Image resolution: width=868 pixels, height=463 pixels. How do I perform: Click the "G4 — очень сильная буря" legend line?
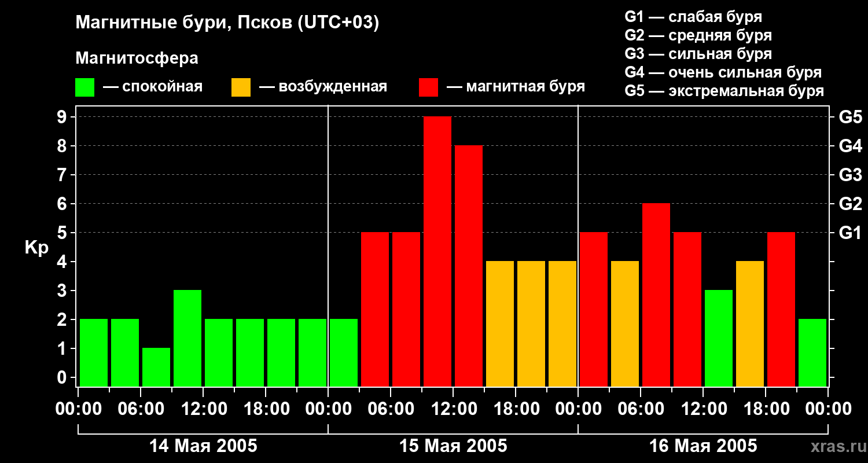pos(723,72)
